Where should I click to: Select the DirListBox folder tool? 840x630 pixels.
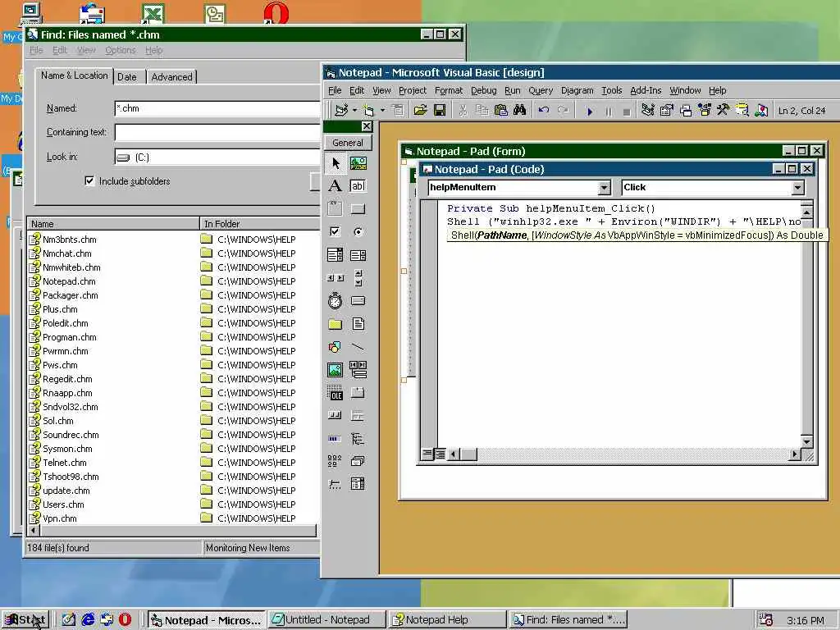336,323
